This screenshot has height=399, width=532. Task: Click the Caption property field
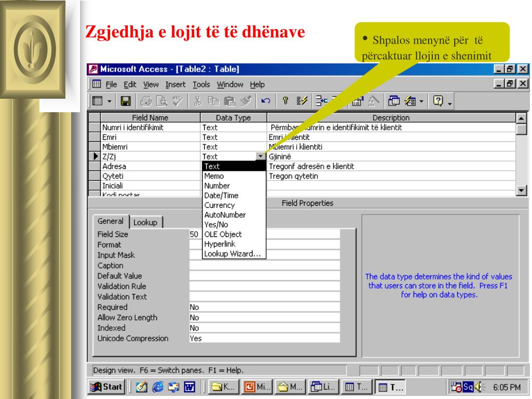coord(264,265)
